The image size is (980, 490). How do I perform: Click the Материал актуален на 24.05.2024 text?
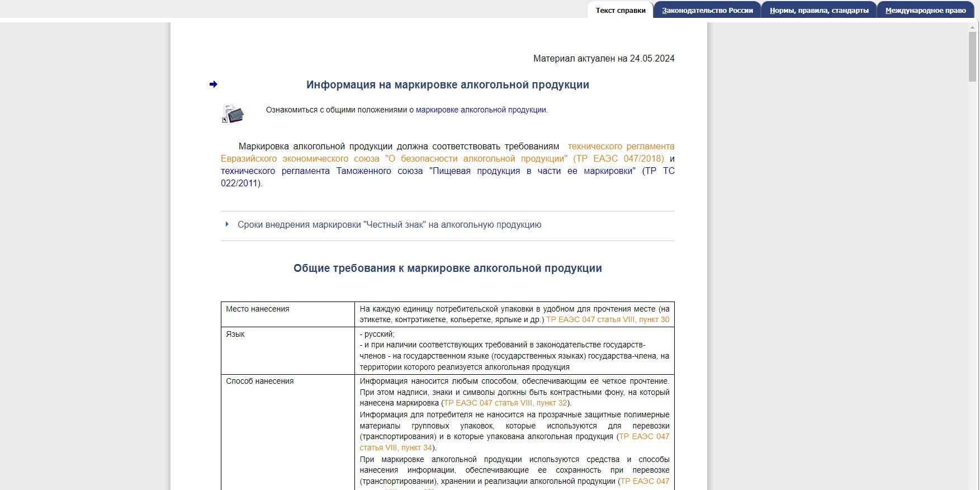[x=604, y=59]
